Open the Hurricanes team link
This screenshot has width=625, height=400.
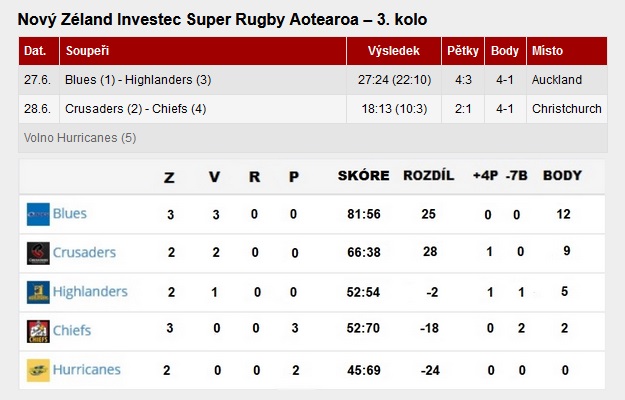tap(86, 369)
